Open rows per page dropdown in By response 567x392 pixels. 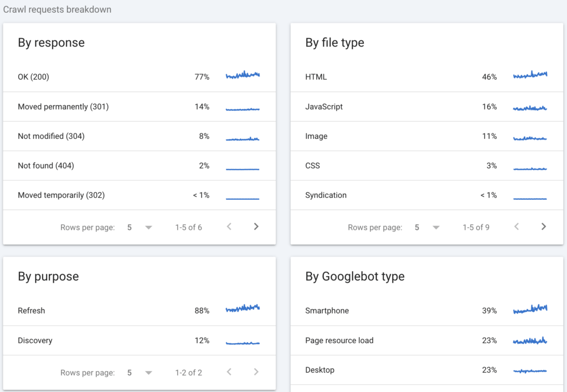point(139,227)
